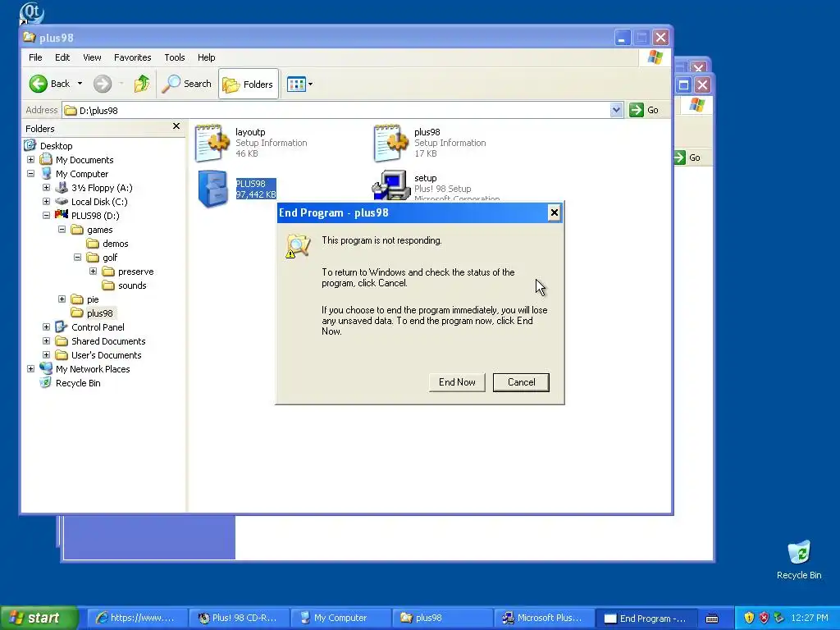Close the End Program dialog
This screenshot has width=840, height=630.
click(x=554, y=212)
